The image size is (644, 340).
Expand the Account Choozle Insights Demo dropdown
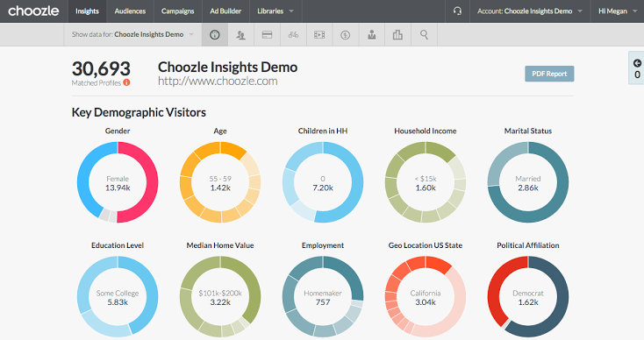coord(530,11)
